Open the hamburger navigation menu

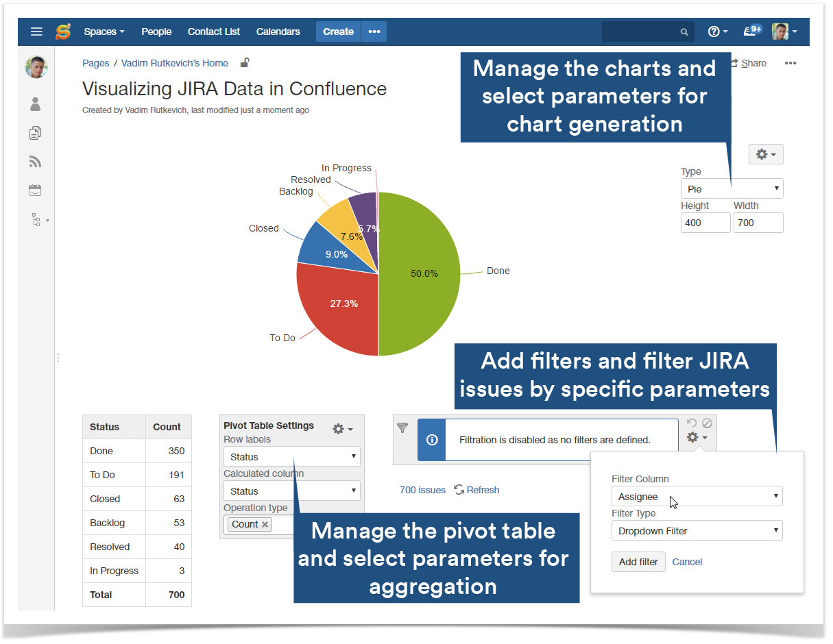[x=36, y=32]
